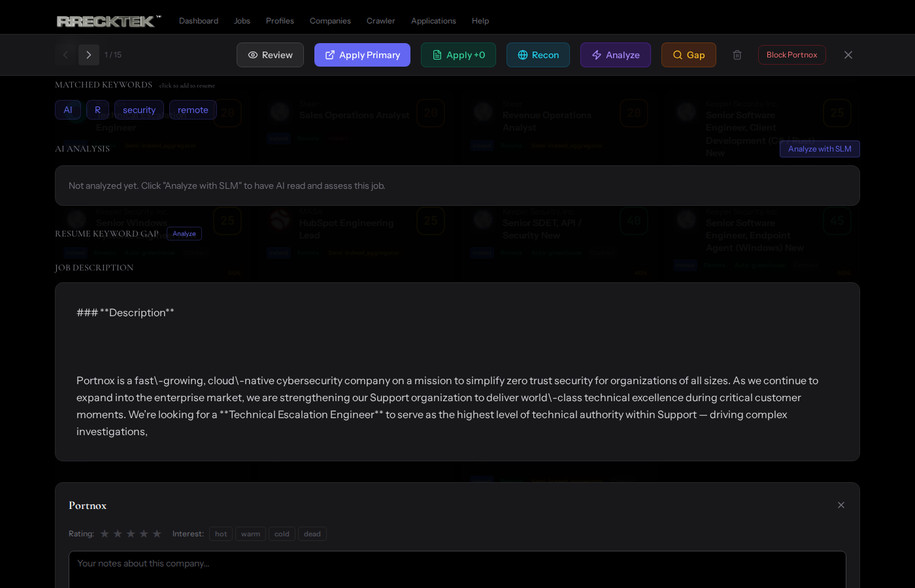Set interest to hot

(x=221, y=534)
